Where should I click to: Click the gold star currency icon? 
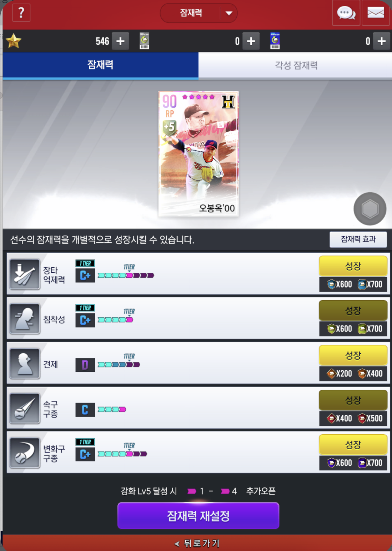pos(14,41)
